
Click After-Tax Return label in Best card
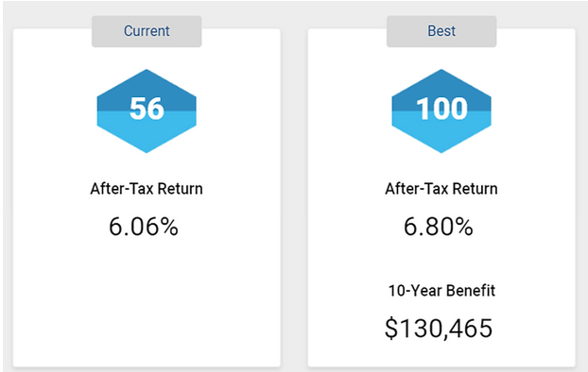[x=441, y=189]
